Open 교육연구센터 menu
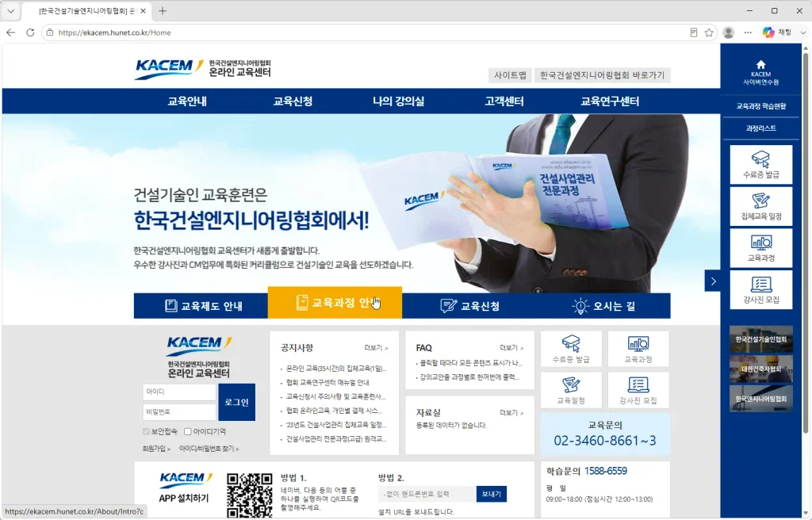The image size is (812, 520). (610, 101)
